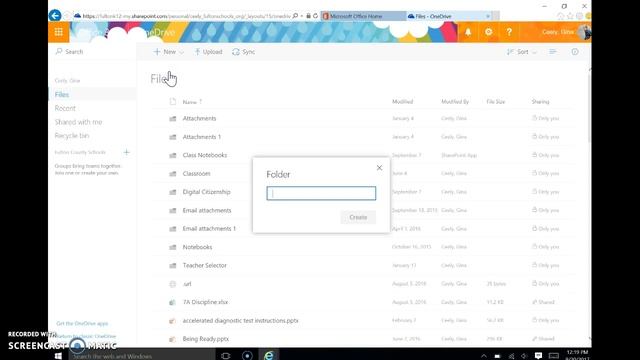Image resolution: width=640 pixels, height=360 pixels.
Task: Open the Teacher Selector folder
Action: [x=204, y=265]
